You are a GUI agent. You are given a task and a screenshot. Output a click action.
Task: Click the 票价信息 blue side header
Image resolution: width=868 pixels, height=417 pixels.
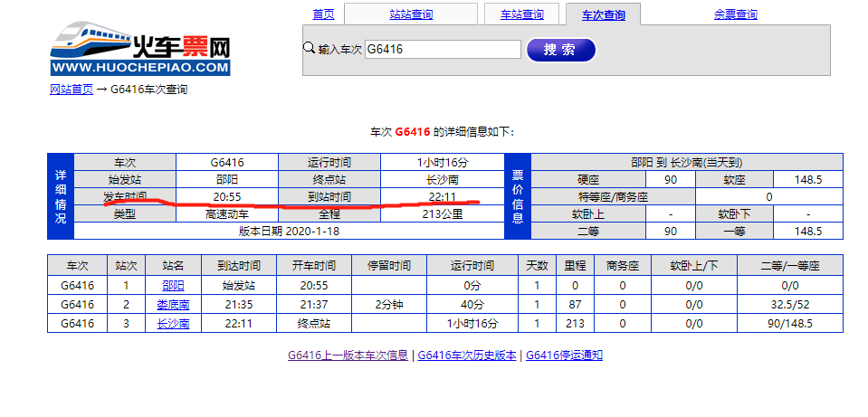point(518,196)
